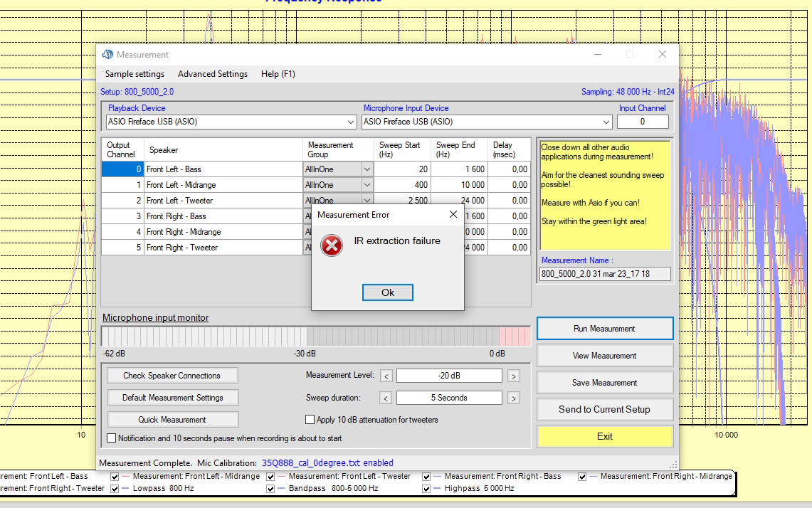Image resolution: width=812 pixels, height=508 pixels.
Task: Toggle Measurement: Front Left - Tweeter legend checkbox
Action: 270,477
